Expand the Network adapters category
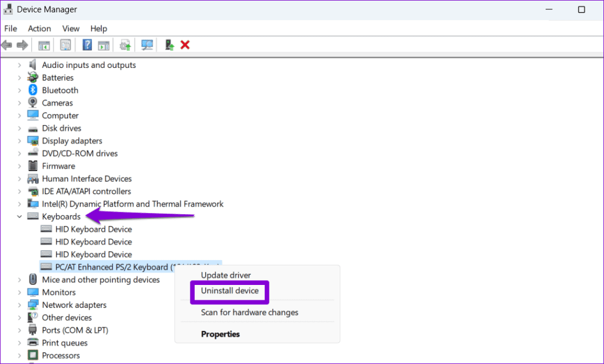The image size is (604, 364). tap(19, 304)
